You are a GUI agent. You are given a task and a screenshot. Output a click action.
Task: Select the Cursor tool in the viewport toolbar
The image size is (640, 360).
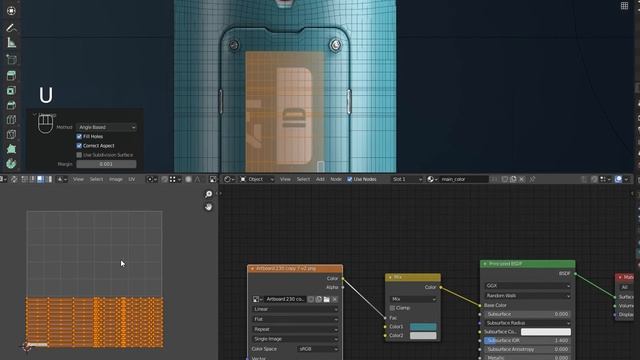click(11, 11)
